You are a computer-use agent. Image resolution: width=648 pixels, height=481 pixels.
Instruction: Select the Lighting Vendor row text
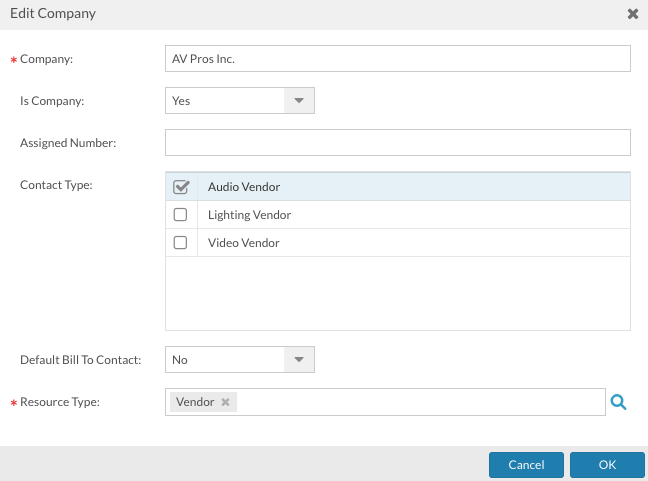(249, 215)
